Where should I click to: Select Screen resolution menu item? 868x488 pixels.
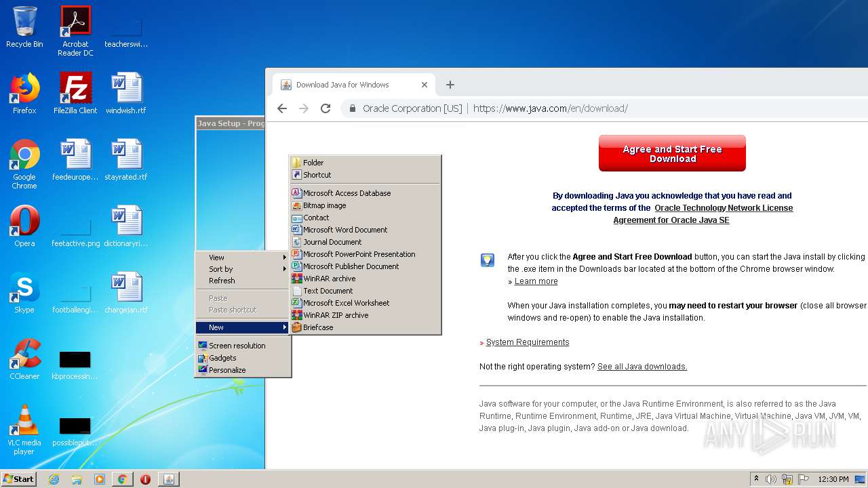(243, 346)
